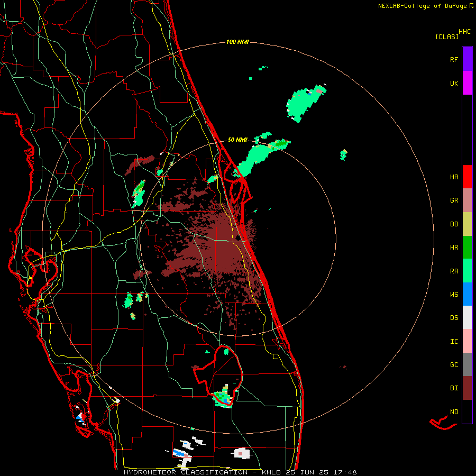Click the "HA" legend label

click(454, 177)
